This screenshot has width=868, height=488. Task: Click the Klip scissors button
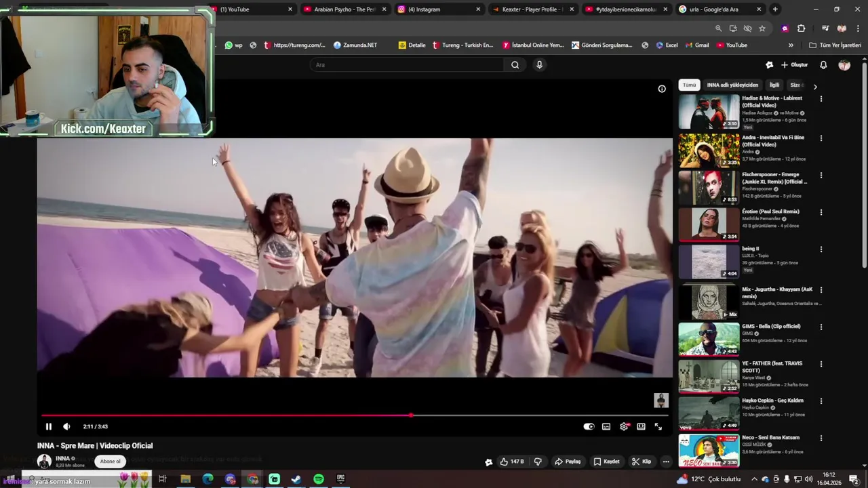pyautogui.click(x=642, y=462)
